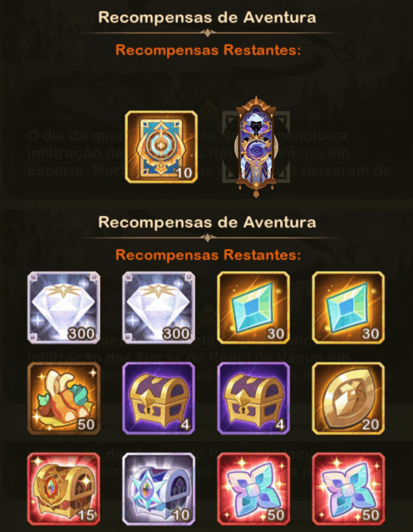The image size is (413, 532).
Task: Open the red-framed golden chest showing 15
Action: pos(64,489)
